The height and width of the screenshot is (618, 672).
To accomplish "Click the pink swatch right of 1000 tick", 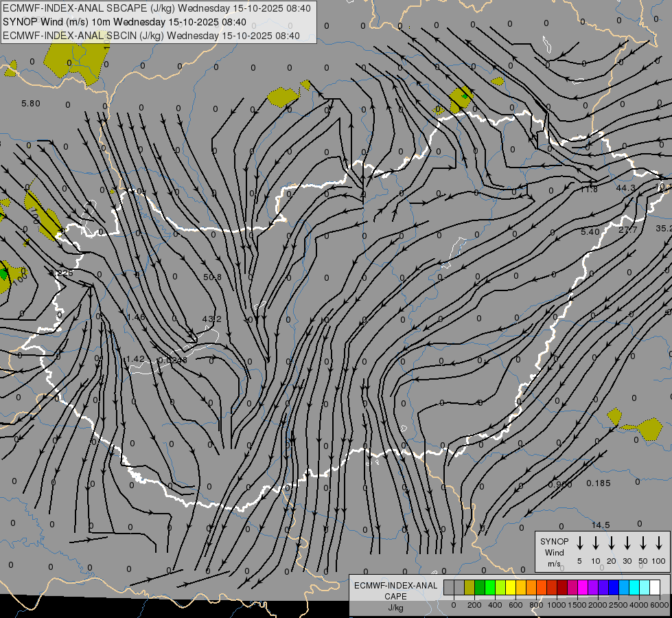I will tap(572, 587).
